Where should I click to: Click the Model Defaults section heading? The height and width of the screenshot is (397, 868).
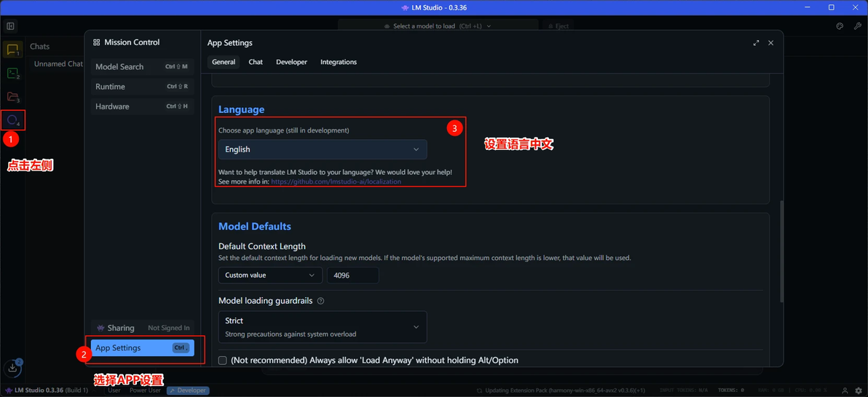tap(255, 226)
